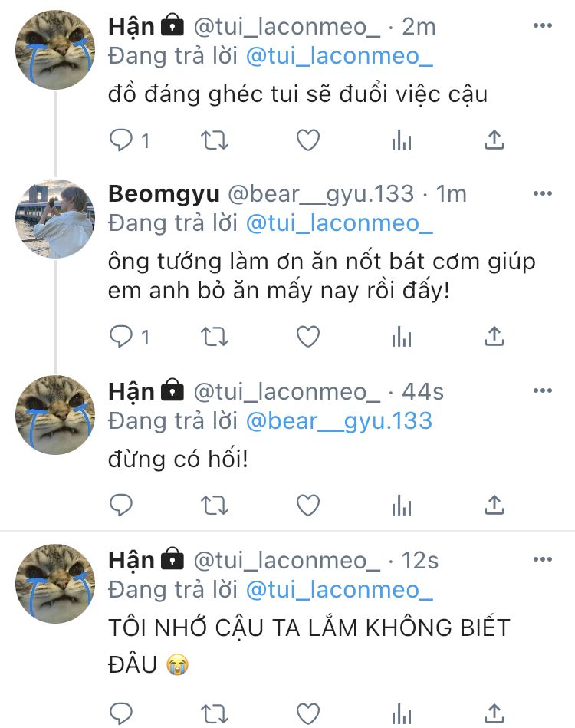Open more options on the 12s tweet
The image size is (575, 728).
pyautogui.click(x=543, y=559)
